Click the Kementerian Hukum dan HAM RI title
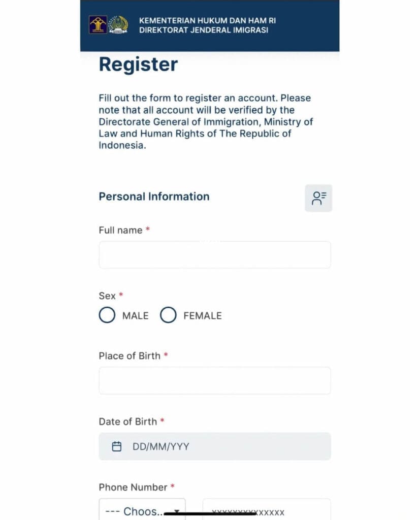The height and width of the screenshot is (520, 420). [207, 21]
